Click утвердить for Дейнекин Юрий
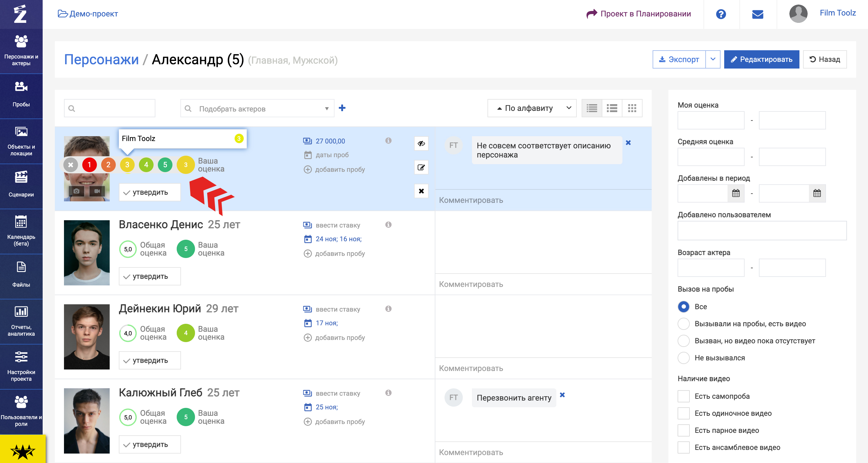 [150, 360]
